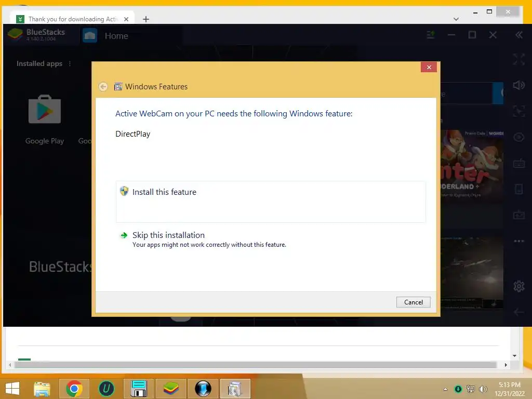The height and width of the screenshot is (399, 532).
Task: Open the BlueStacks media folder icon
Action: coord(519,215)
